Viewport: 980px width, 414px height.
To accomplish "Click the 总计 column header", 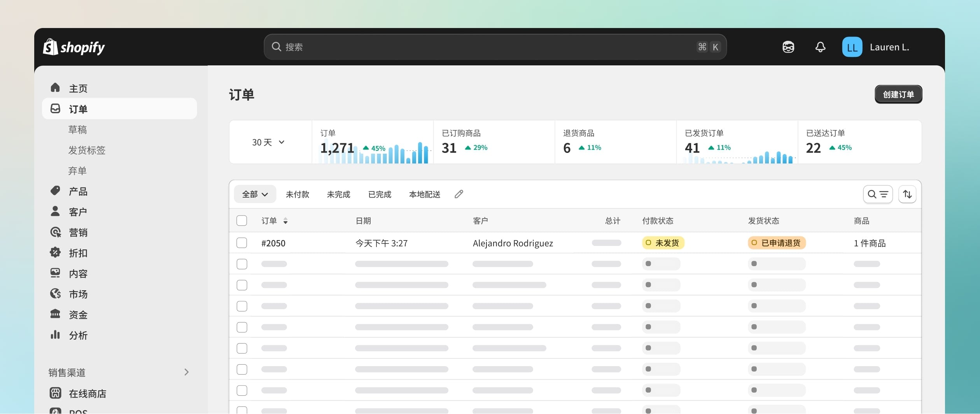I will coord(612,221).
